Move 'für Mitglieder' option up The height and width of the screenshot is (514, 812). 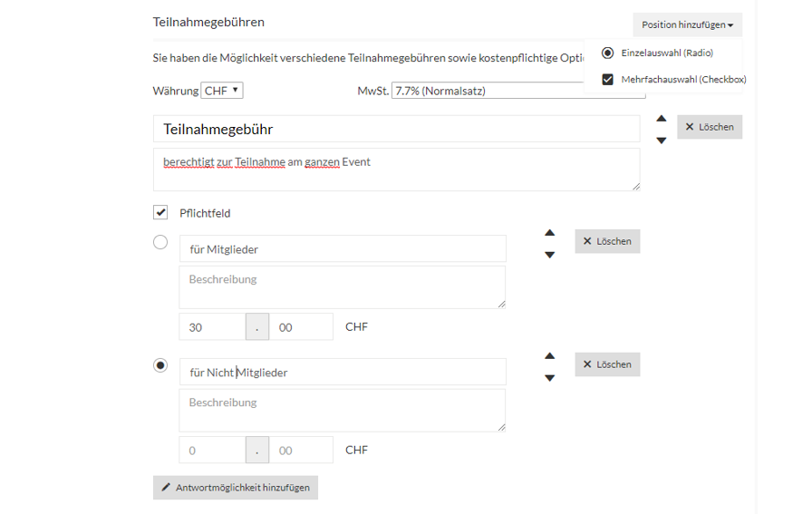(x=550, y=233)
